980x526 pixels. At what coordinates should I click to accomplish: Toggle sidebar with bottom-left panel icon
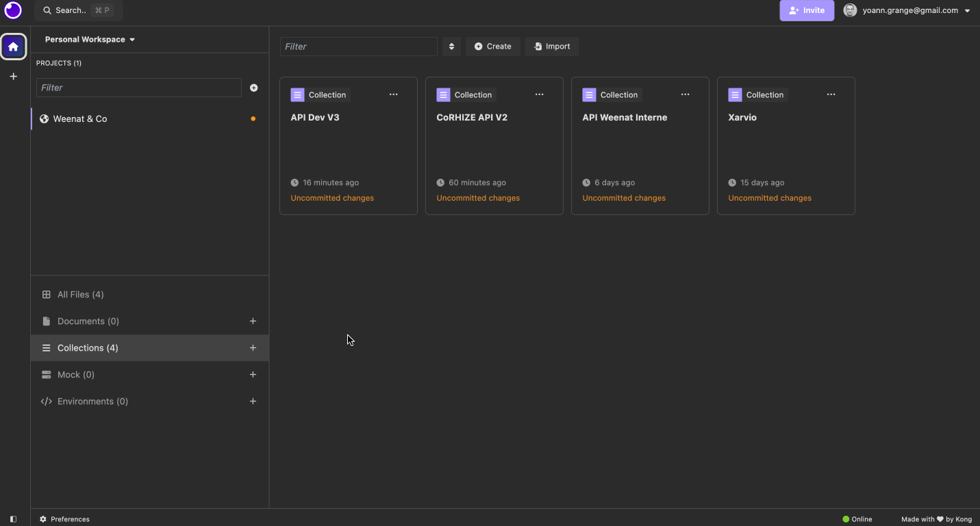13,519
